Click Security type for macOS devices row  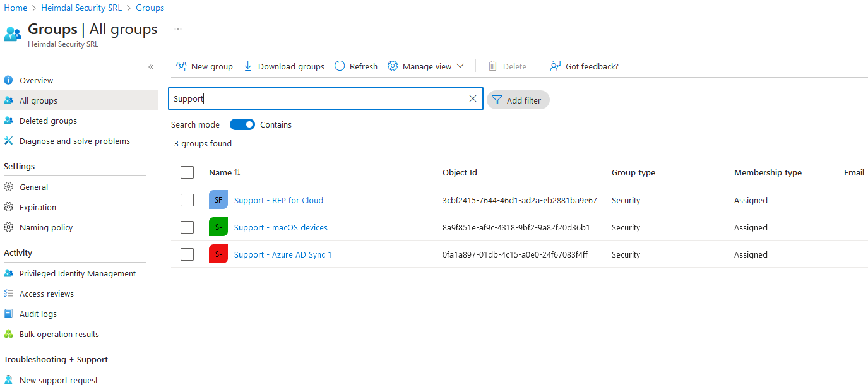626,227
